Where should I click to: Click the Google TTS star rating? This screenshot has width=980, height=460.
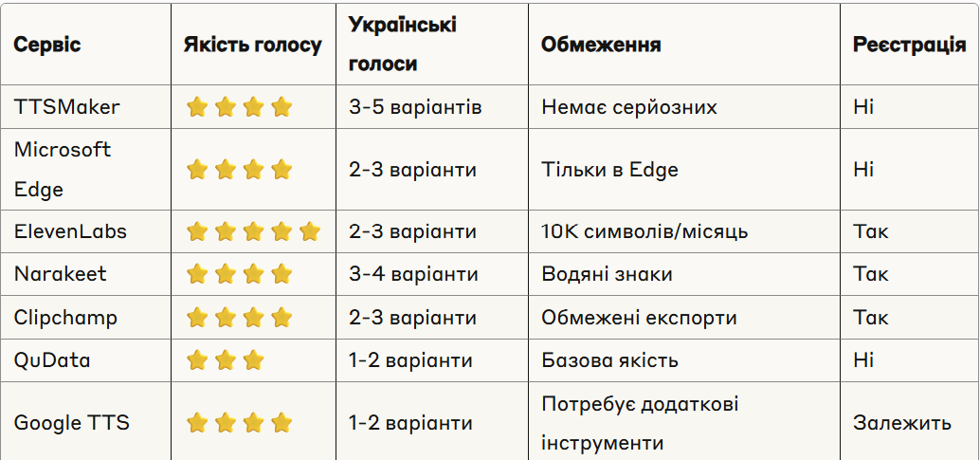[240, 423]
